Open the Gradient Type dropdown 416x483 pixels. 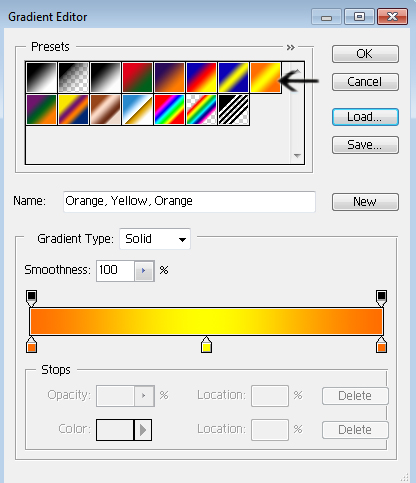point(155,239)
